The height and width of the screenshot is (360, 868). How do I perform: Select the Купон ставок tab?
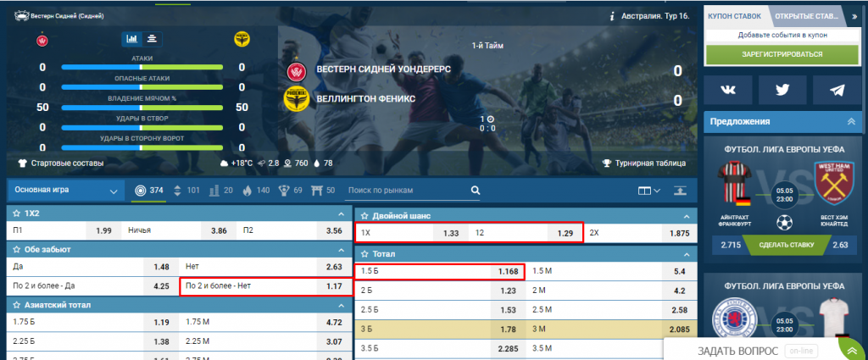pos(734,16)
